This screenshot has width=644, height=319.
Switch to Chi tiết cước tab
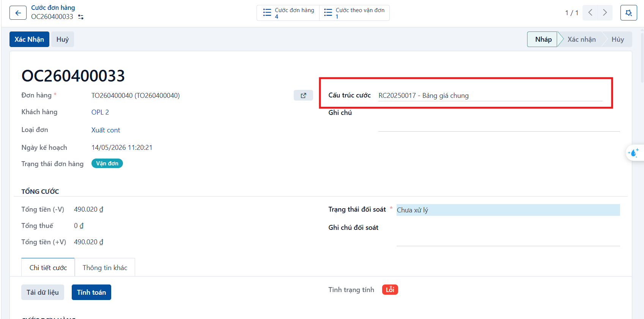pyautogui.click(x=48, y=268)
